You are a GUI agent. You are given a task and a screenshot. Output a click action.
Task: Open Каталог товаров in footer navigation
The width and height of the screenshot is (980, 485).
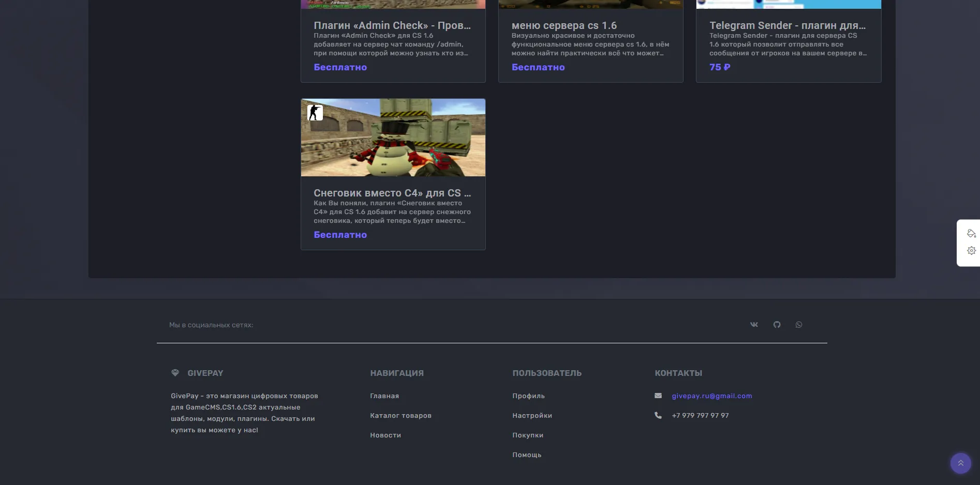tap(400, 416)
